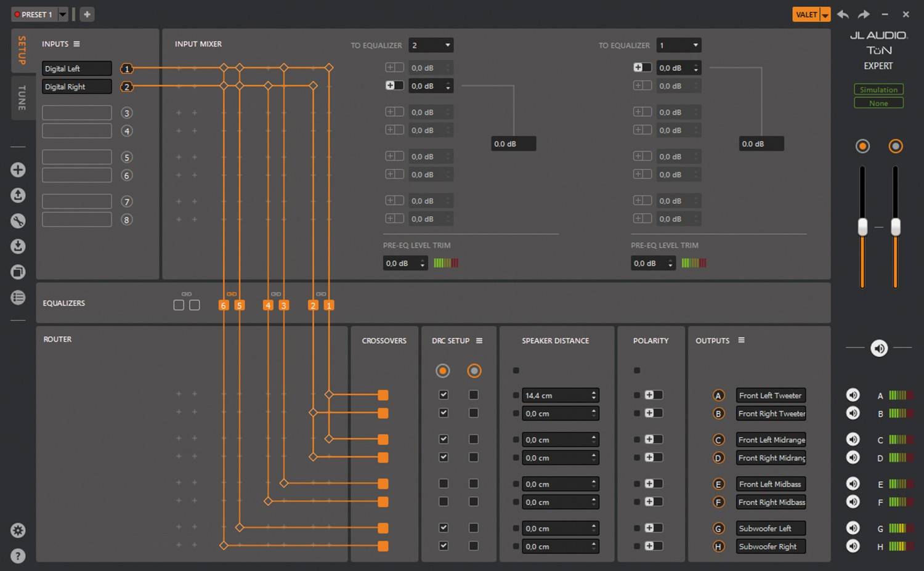Image resolution: width=924 pixels, height=571 pixels.
Task: Click the plus (add) icon in left sidebar
Action: click(18, 169)
